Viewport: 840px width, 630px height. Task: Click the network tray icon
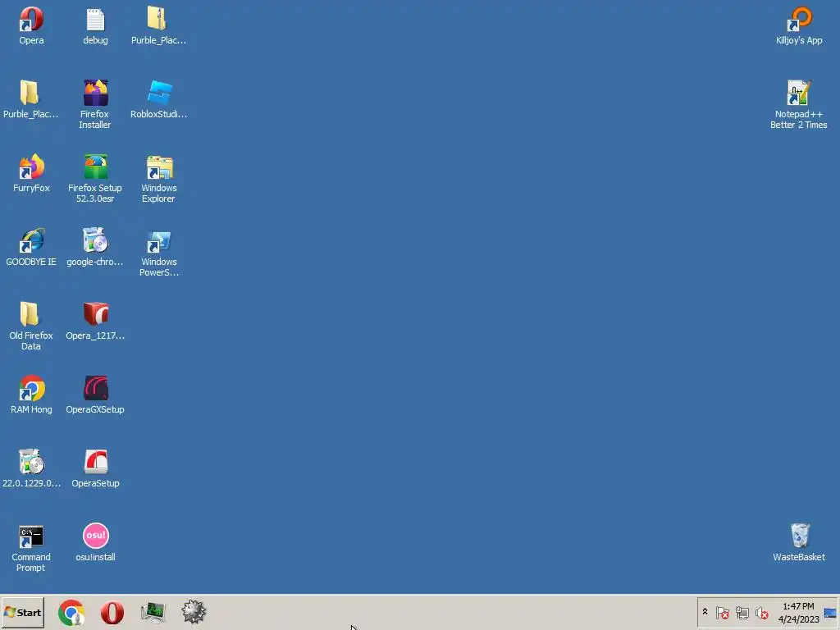click(x=742, y=613)
